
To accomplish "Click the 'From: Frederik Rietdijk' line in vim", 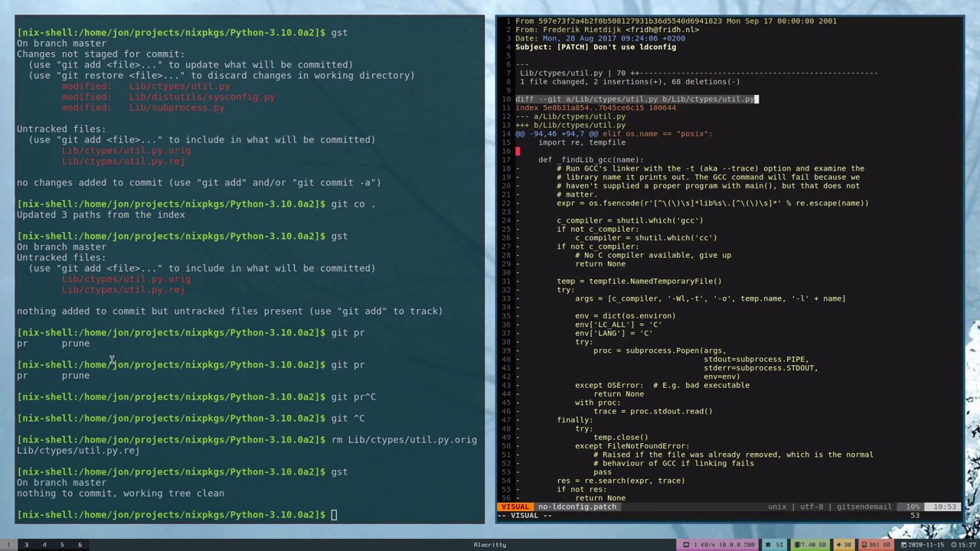I will point(606,30).
